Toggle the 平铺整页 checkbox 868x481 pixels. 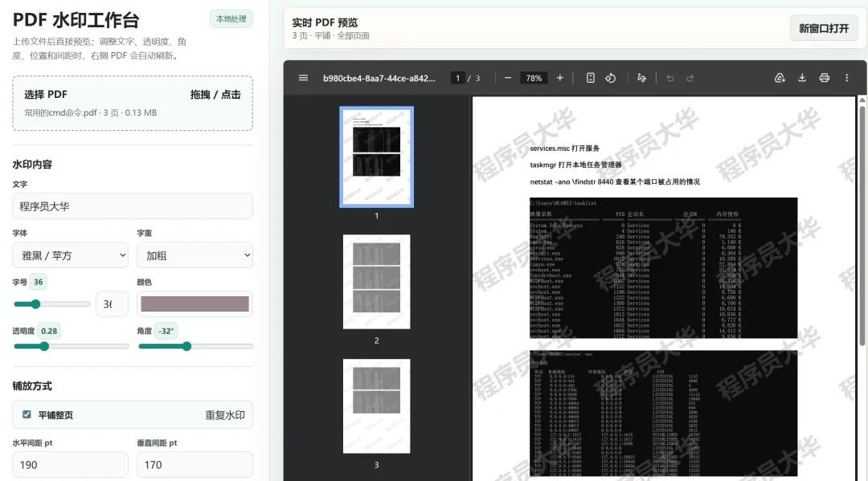[x=27, y=414]
